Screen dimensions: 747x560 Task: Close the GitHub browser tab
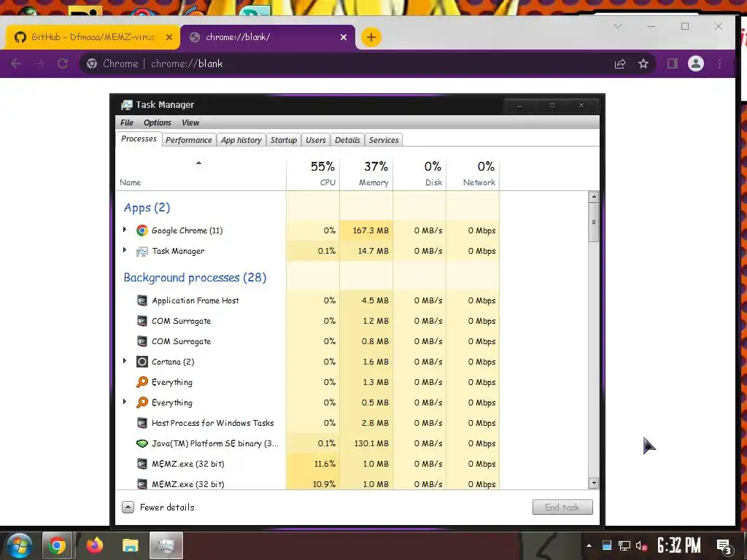pos(169,37)
